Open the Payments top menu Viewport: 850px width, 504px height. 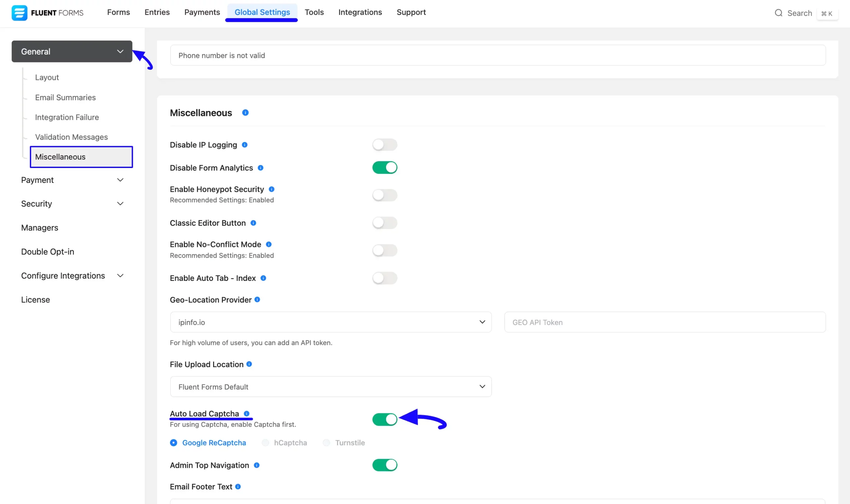pos(202,13)
